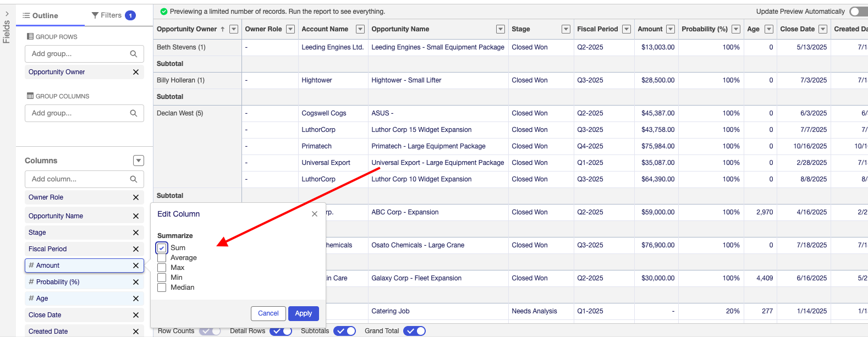This screenshot has width=868, height=337.
Task: Remove Opportunity Owner row grouping
Action: (136, 72)
